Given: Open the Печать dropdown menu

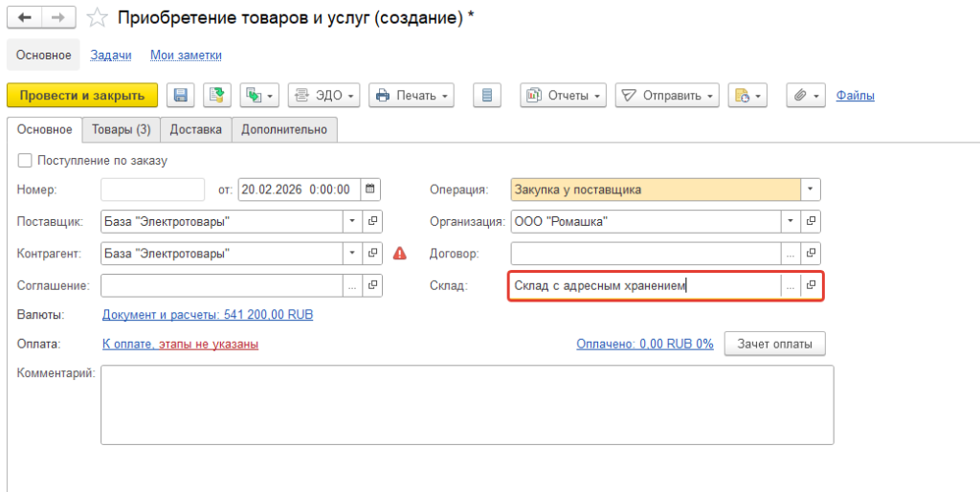Looking at the screenshot, I should (x=411, y=95).
